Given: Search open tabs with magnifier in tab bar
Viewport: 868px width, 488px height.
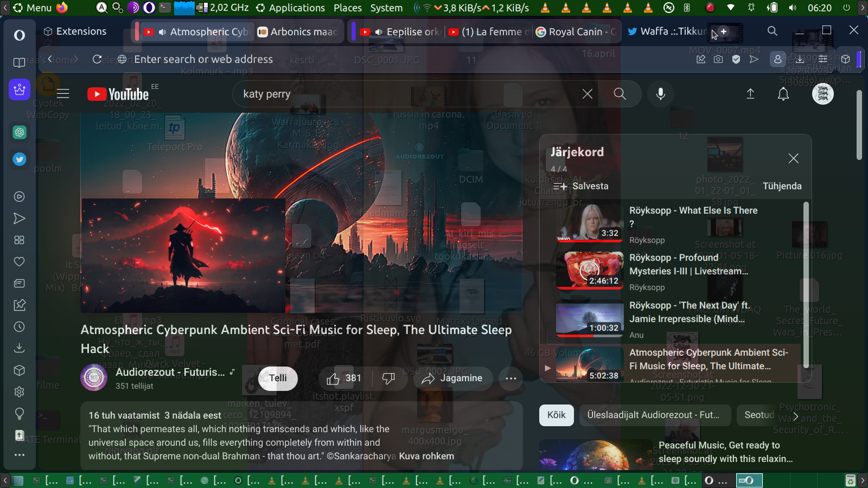Looking at the screenshot, I should point(773,31).
